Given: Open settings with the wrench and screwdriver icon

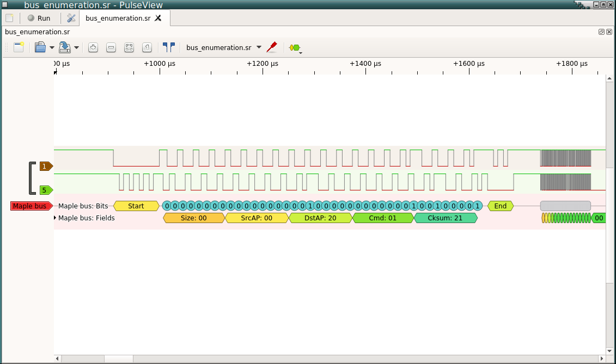Looking at the screenshot, I should [x=71, y=18].
